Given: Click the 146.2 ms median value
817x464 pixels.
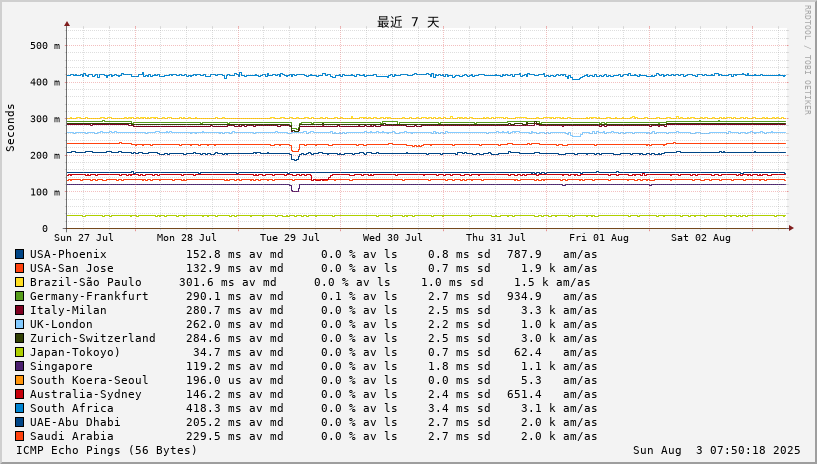Looking at the screenshot, I should pyautogui.click(x=214, y=395).
